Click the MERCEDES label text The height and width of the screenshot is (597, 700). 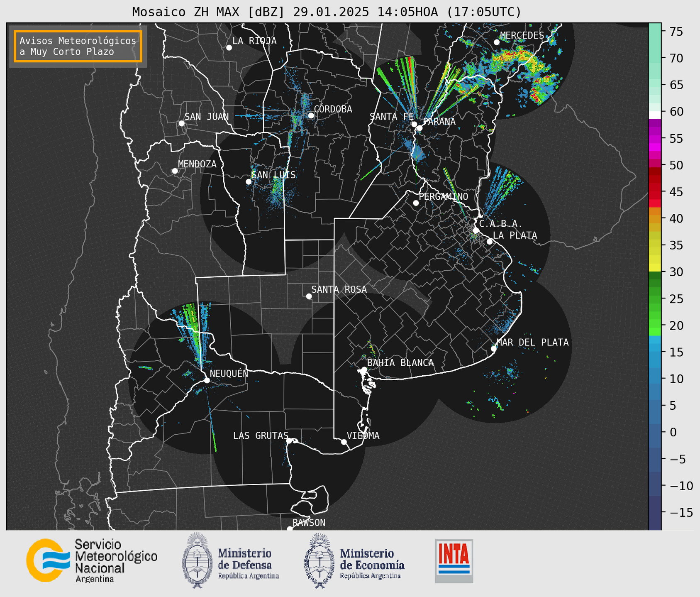pos(522,36)
